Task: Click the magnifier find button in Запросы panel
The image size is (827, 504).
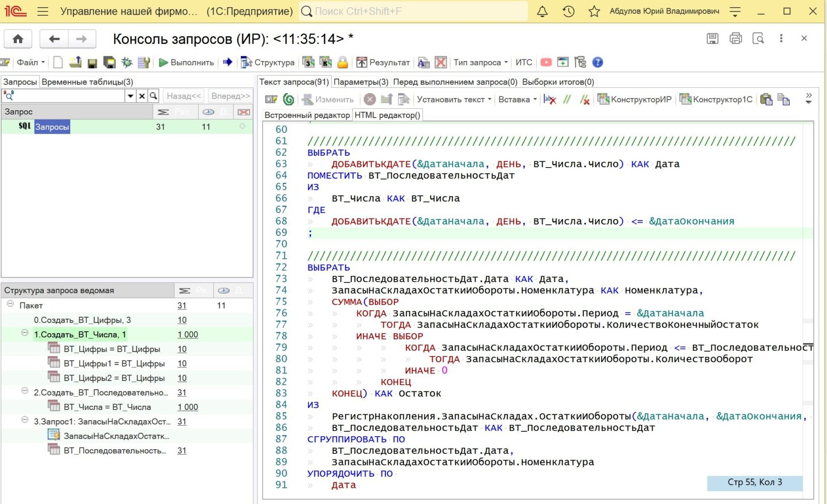Action: tap(153, 96)
